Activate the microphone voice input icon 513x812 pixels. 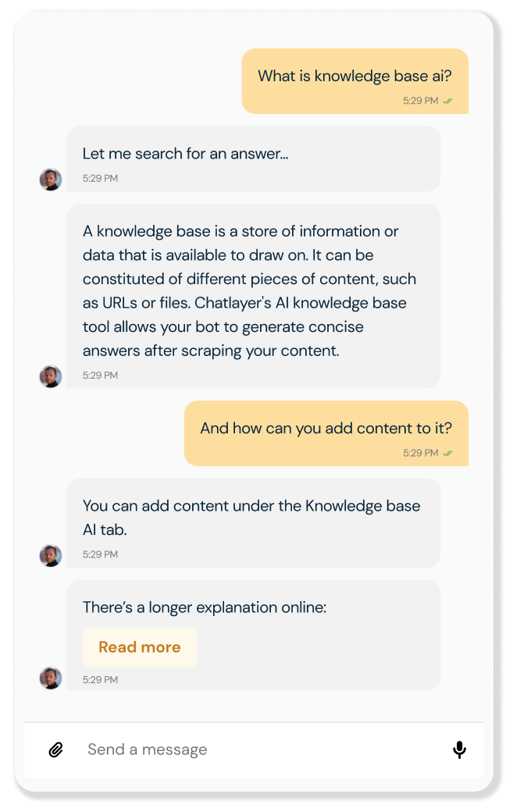460,750
